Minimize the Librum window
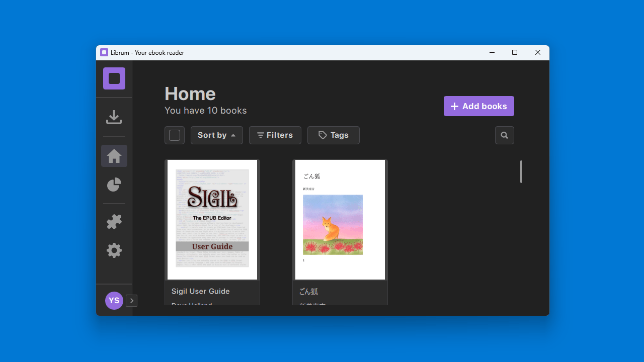The width and height of the screenshot is (644, 362). (492, 52)
